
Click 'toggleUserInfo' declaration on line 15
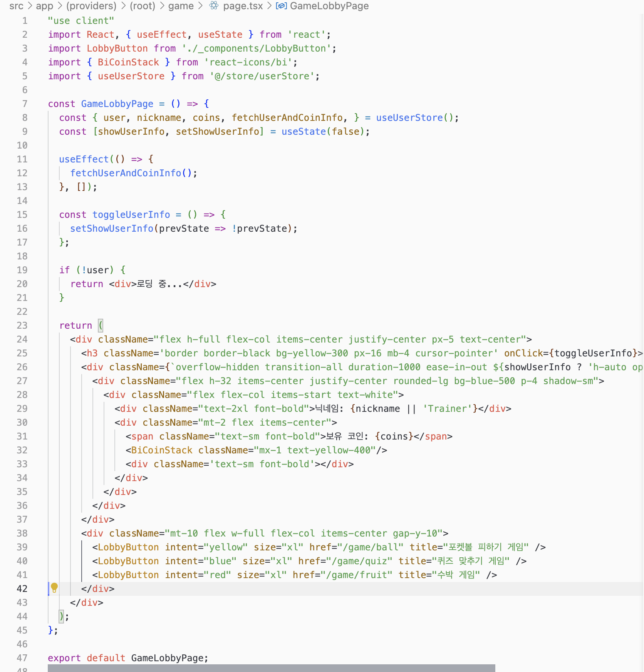(x=131, y=215)
